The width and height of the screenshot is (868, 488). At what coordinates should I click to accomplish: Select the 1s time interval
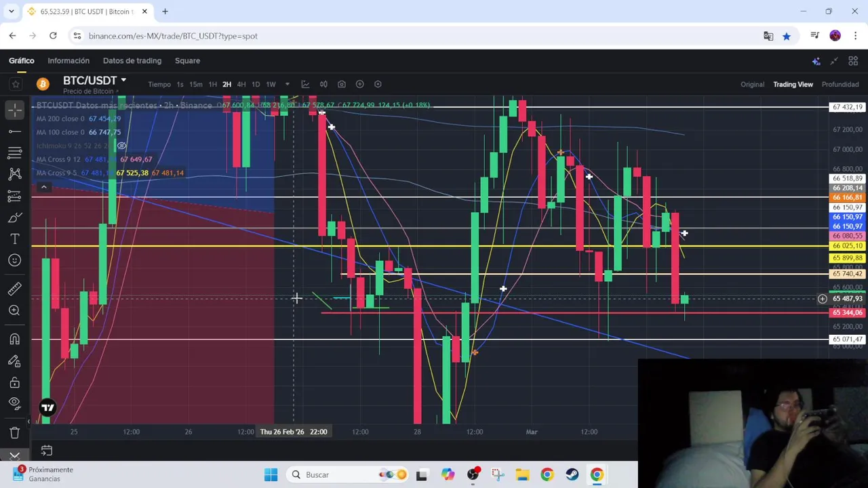[180, 84]
